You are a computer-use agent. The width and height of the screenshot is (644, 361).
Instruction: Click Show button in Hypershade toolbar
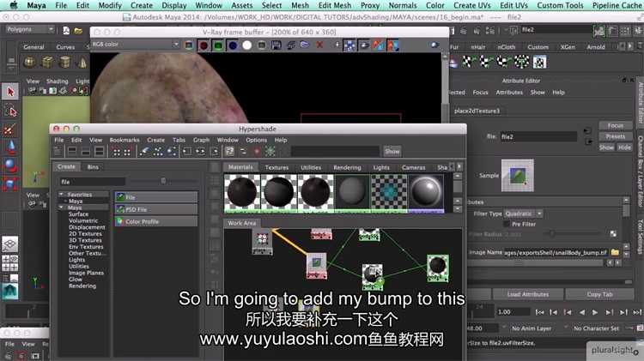pyautogui.click(x=392, y=152)
